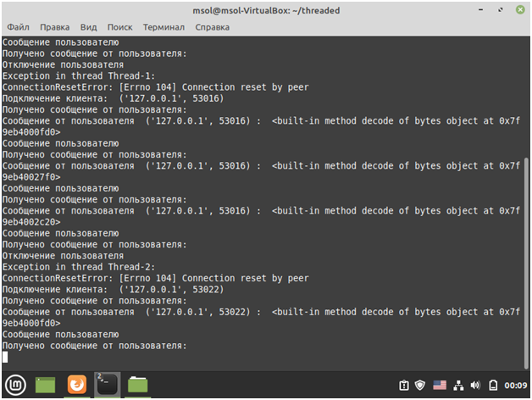Open the sound volume tray icon
Screen dimensions: 532x400
pyautogui.click(x=475, y=386)
